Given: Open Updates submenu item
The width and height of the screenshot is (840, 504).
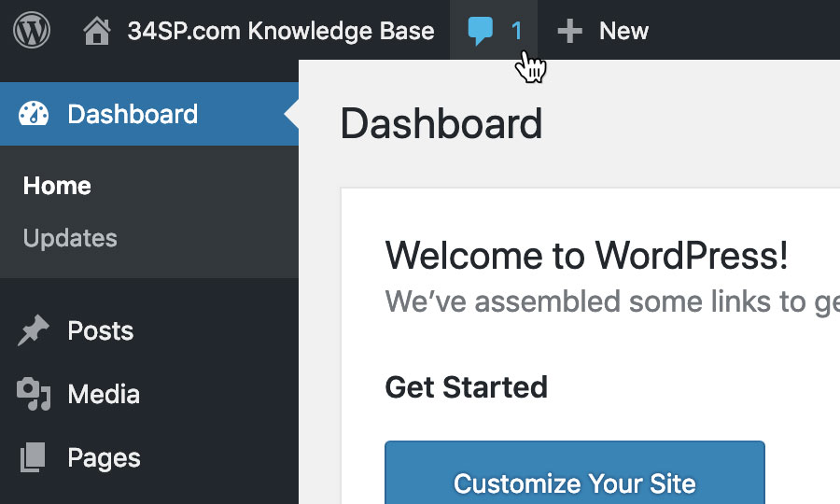Looking at the screenshot, I should (70, 238).
